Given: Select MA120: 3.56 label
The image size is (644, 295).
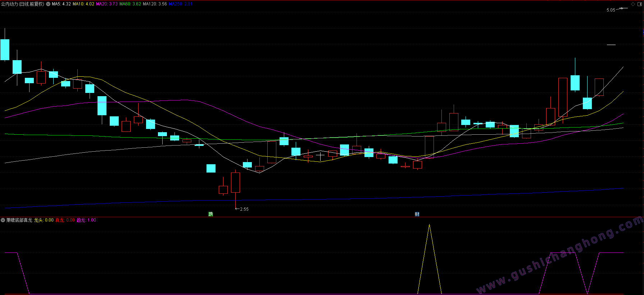Looking at the screenshot, I should click(155, 4).
